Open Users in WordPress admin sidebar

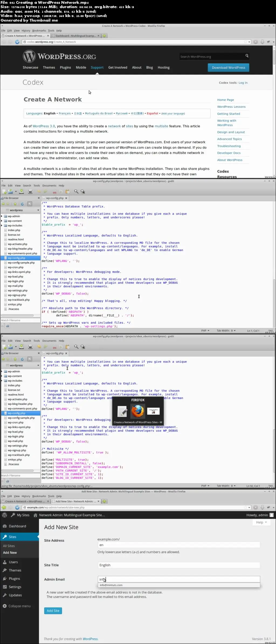click(x=13, y=562)
